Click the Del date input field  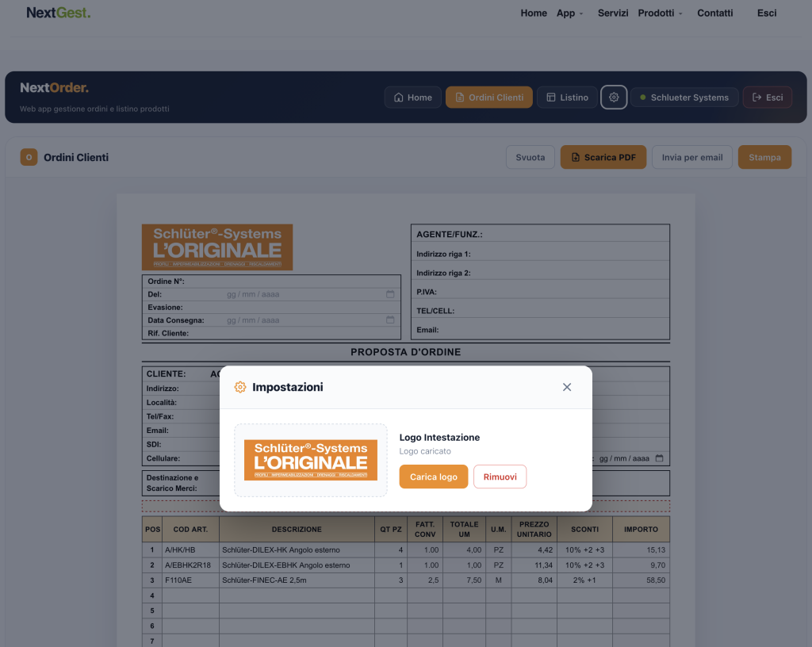click(x=311, y=294)
